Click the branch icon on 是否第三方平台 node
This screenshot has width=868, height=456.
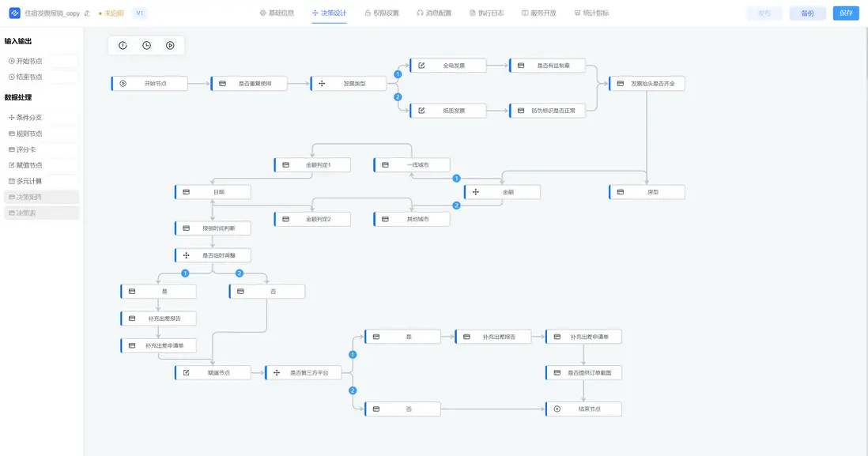pyautogui.click(x=277, y=372)
